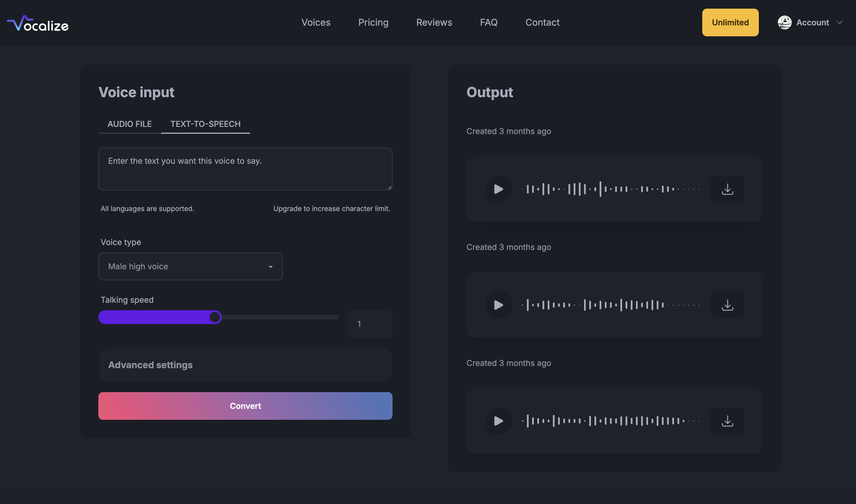
Task: Open the Voice type dropdown
Action: coord(190,266)
